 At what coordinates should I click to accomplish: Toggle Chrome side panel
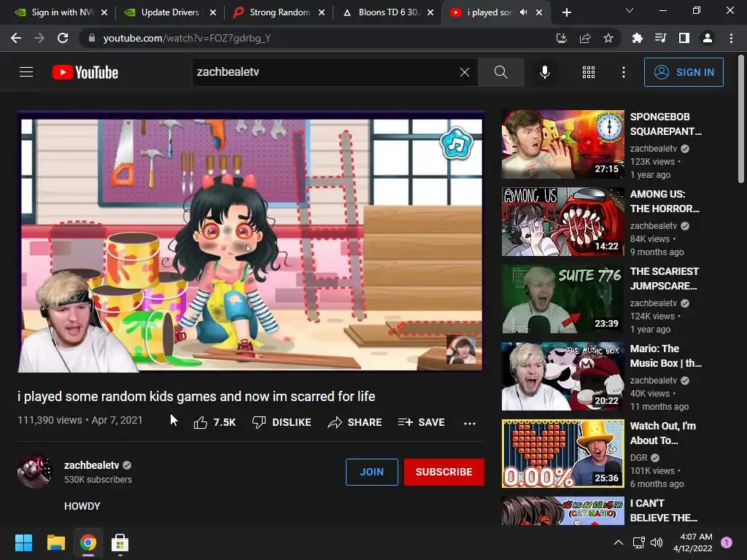pos(684,38)
